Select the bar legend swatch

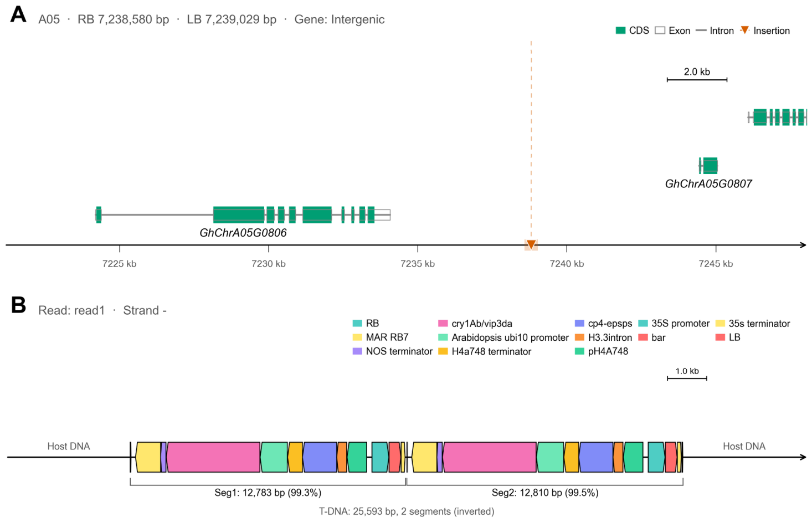click(643, 337)
